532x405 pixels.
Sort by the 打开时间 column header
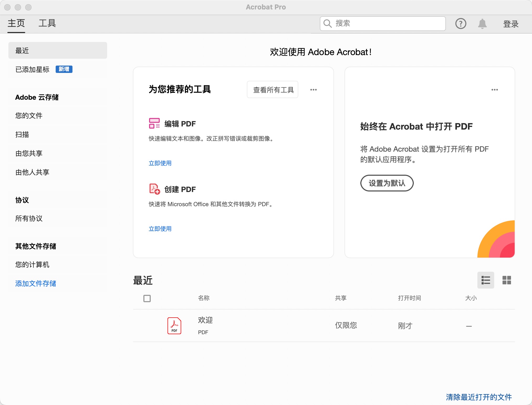(409, 298)
